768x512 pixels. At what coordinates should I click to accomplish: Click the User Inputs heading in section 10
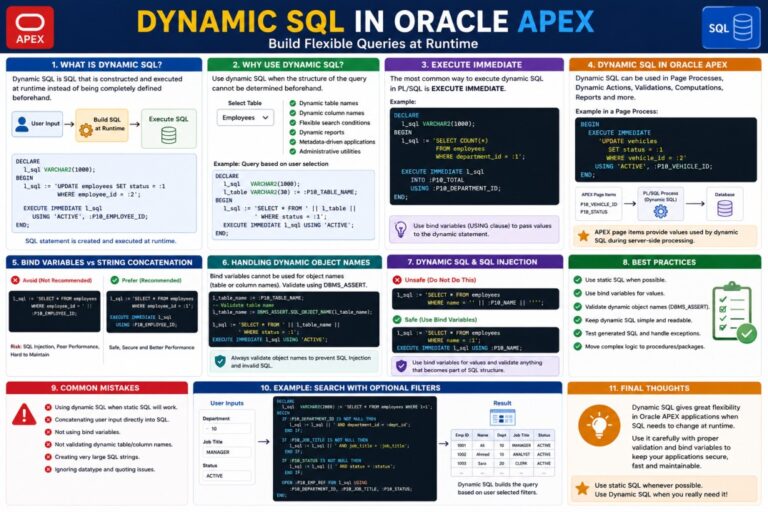click(x=227, y=403)
